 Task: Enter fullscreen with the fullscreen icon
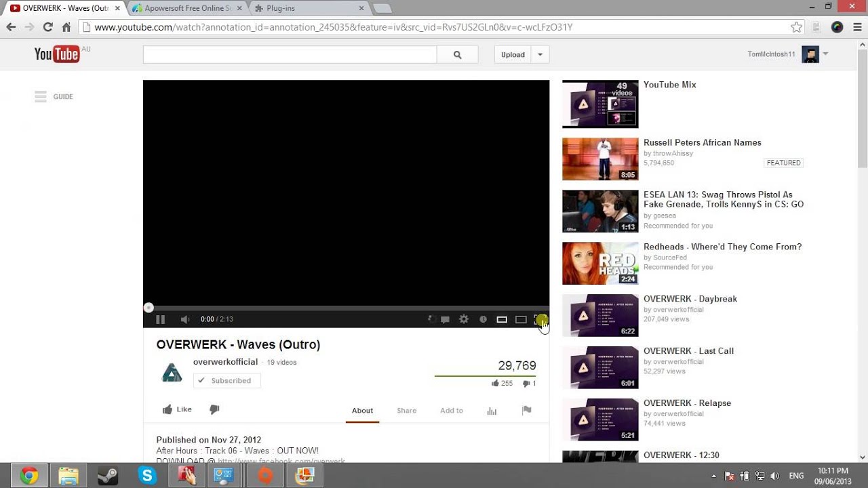pyautogui.click(x=540, y=319)
